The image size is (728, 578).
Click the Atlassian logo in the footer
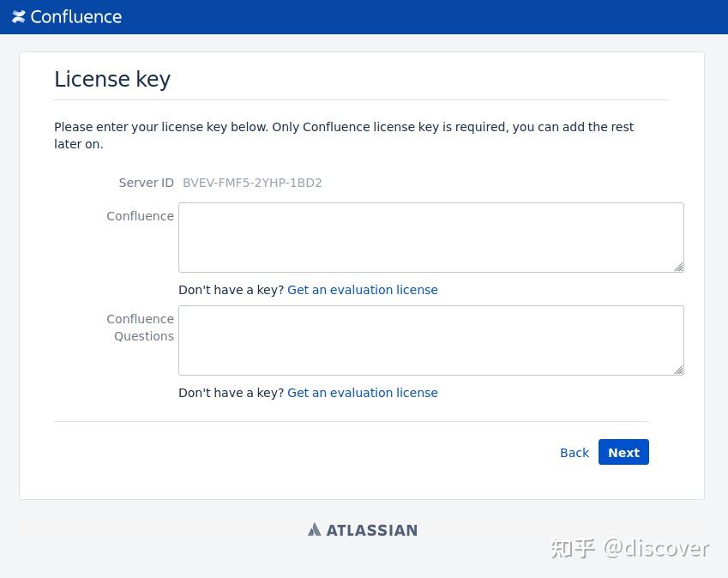(x=362, y=530)
